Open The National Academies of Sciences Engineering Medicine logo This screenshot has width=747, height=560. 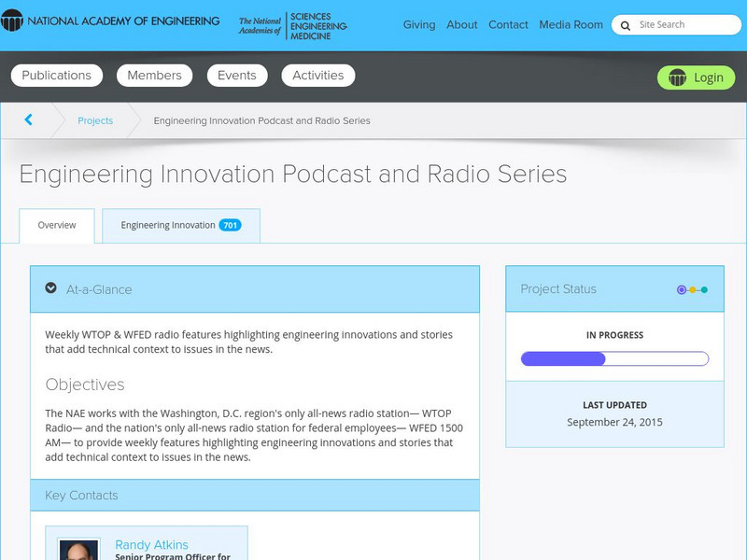[x=292, y=26]
